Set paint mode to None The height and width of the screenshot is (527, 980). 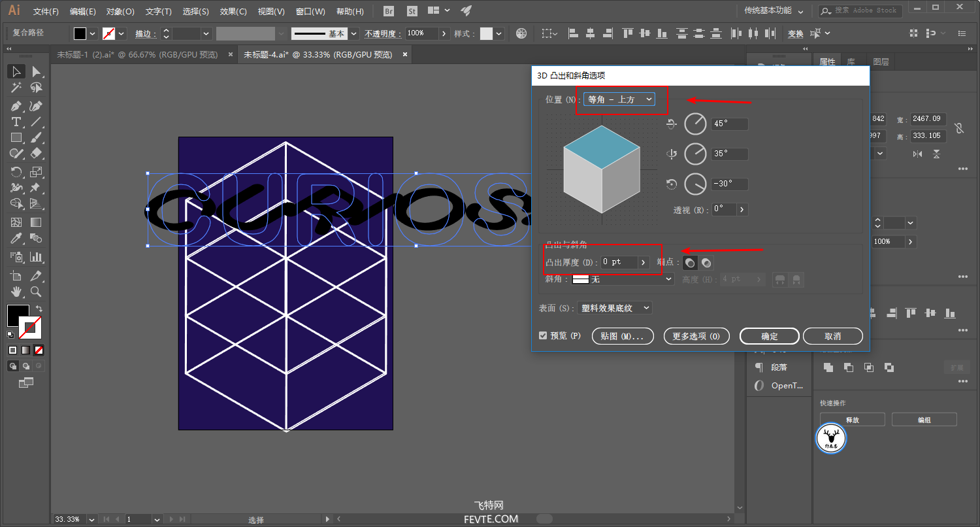[x=39, y=350]
